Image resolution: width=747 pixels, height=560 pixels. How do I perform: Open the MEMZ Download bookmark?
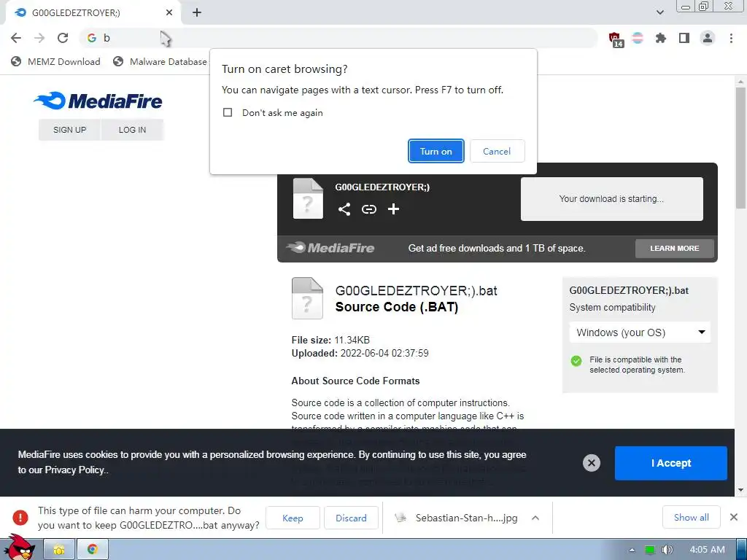pyautogui.click(x=55, y=61)
